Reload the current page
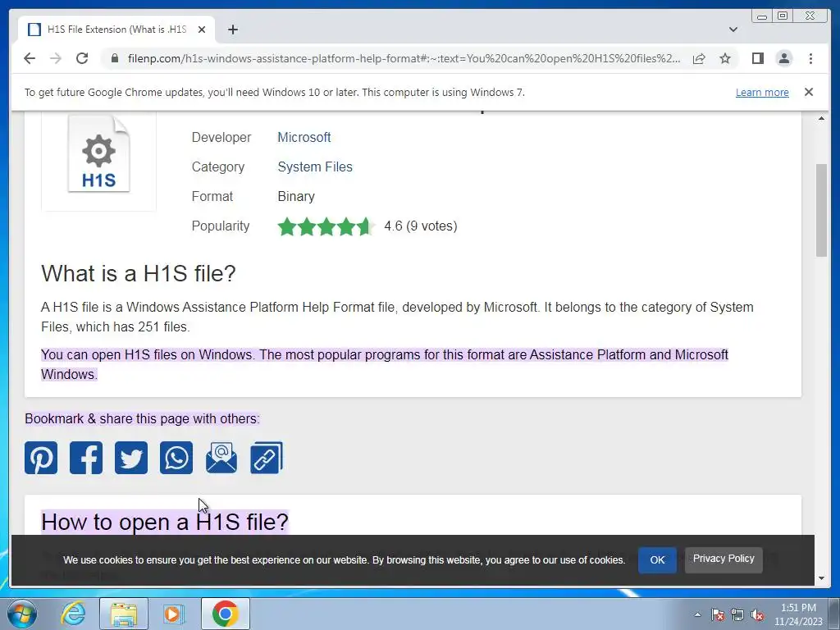This screenshot has width=840, height=630. point(82,58)
